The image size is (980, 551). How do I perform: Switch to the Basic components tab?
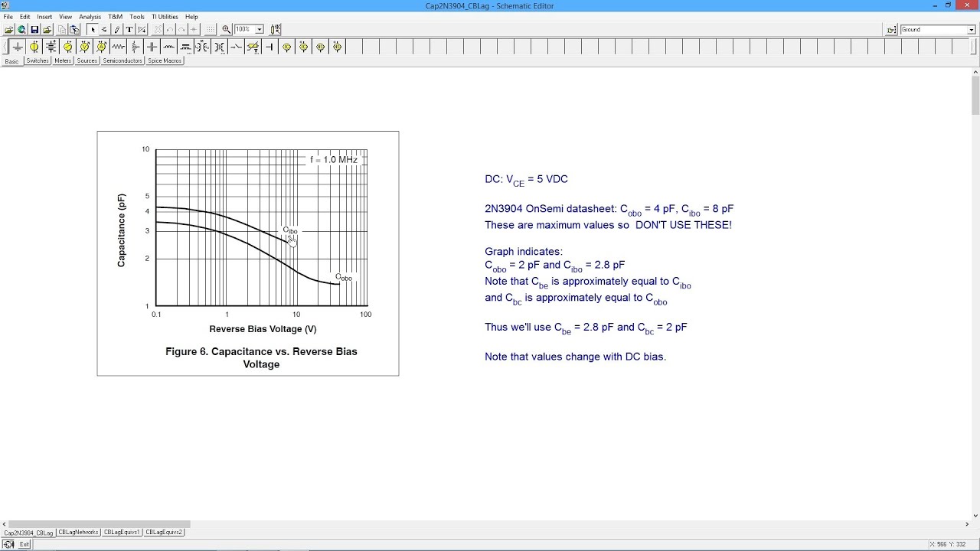pyautogui.click(x=11, y=60)
